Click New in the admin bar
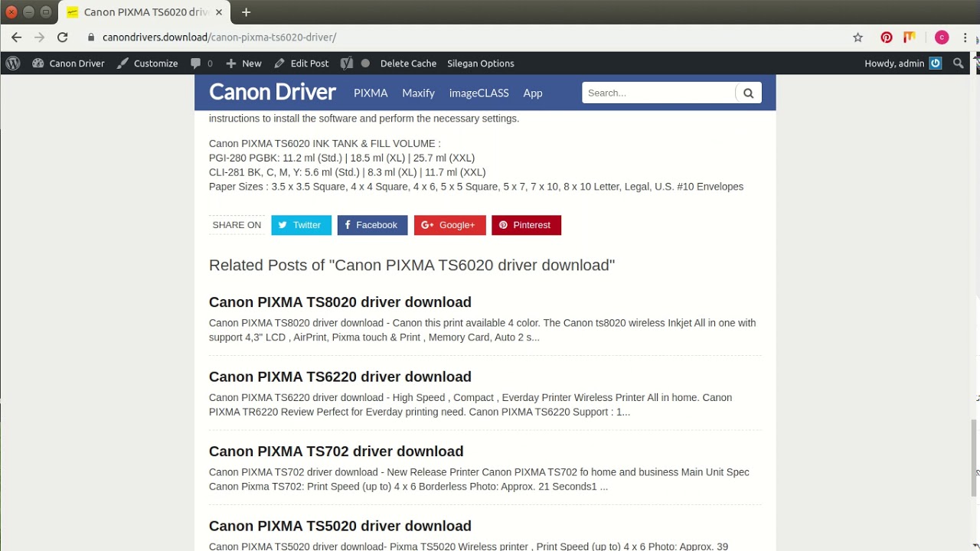Image resolution: width=980 pixels, height=551 pixels. coord(243,64)
